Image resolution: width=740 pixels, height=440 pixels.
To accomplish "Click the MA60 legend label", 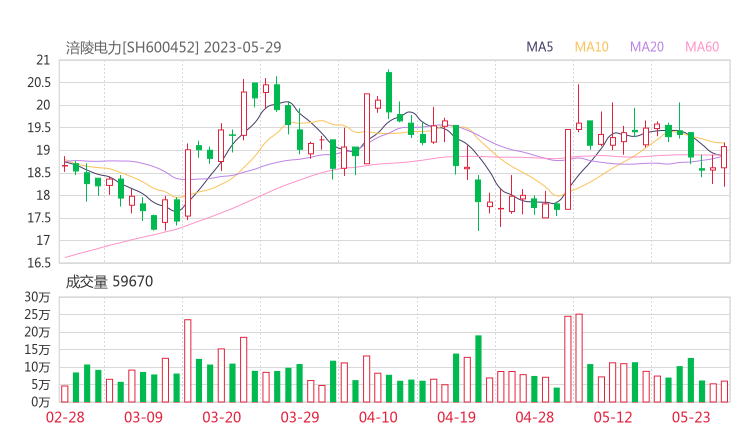I will pyautogui.click(x=702, y=47).
